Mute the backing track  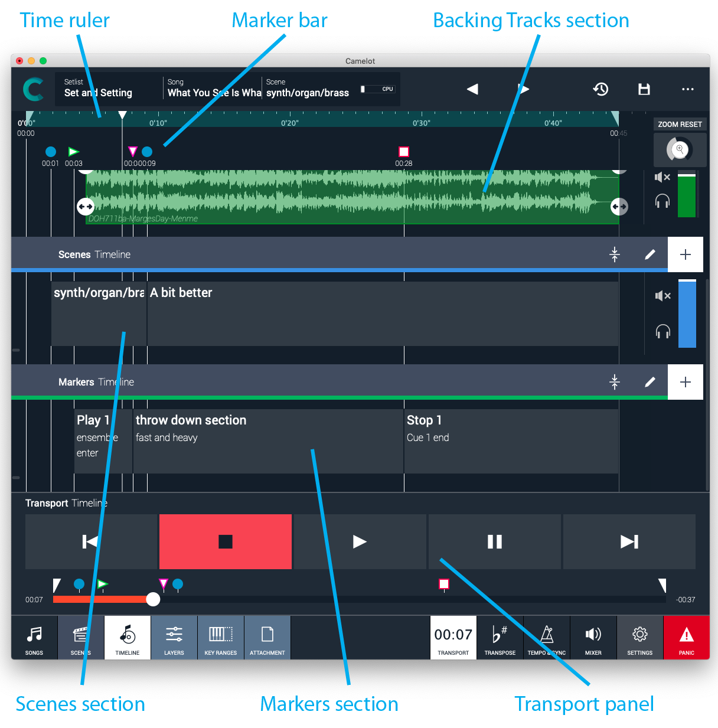point(662,177)
